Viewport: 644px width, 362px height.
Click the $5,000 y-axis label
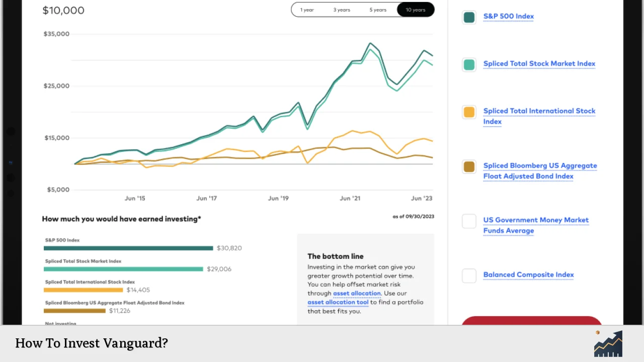pyautogui.click(x=58, y=190)
